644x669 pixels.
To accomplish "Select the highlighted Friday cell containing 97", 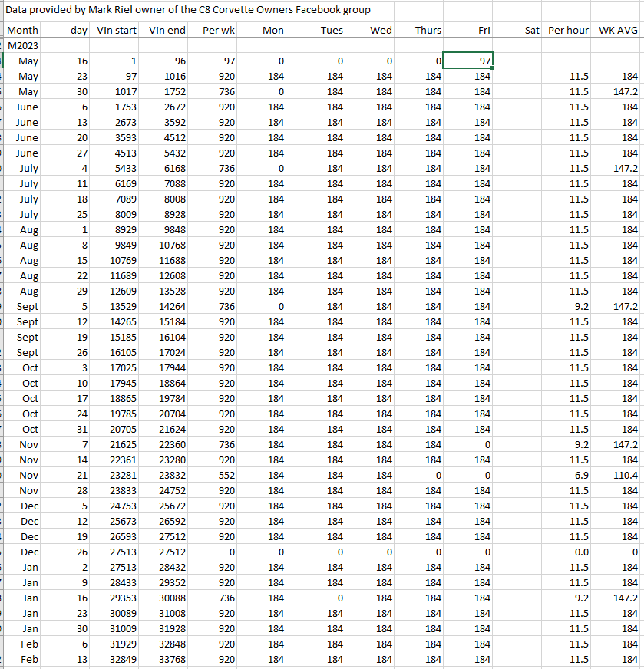I will [x=468, y=61].
